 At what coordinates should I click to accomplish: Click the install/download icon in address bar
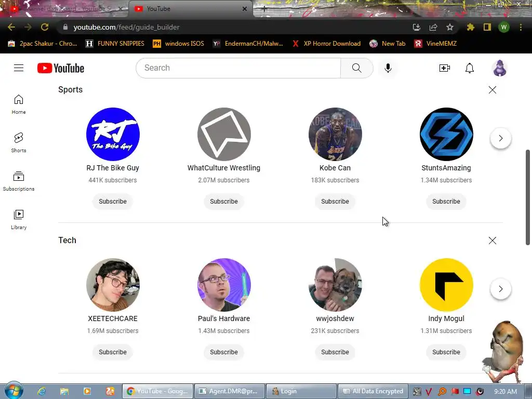pos(417,27)
